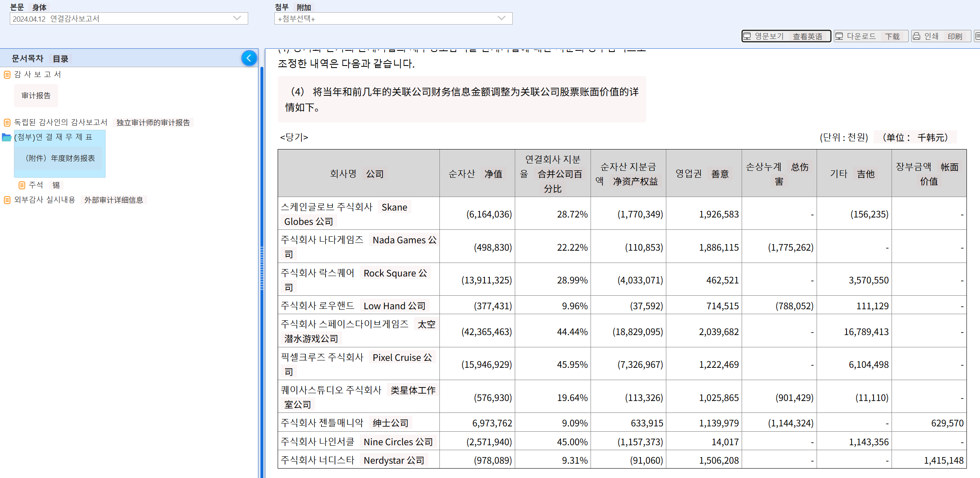Screen dimensions: 980x478
Task: Click the 회사명 column header
Action: tap(359, 174)
